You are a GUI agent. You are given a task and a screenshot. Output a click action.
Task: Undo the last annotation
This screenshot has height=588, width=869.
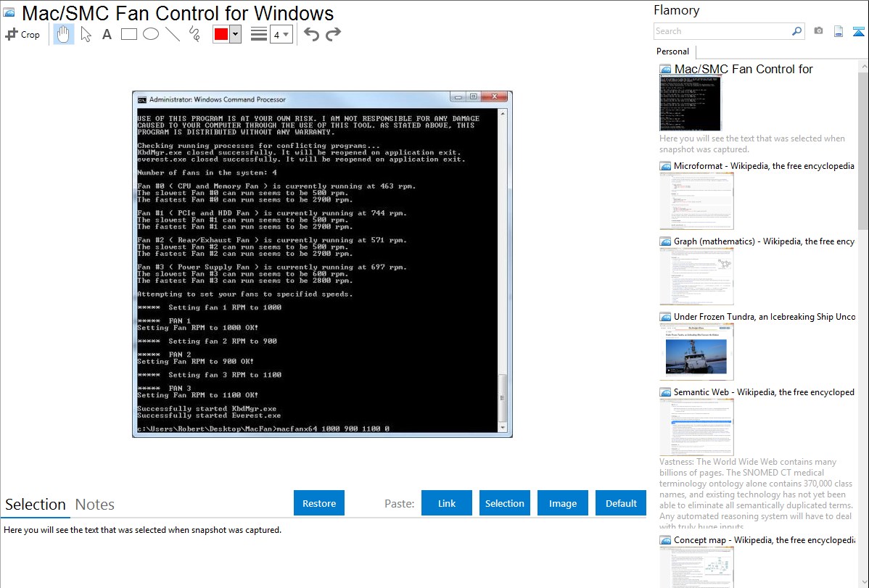point(311,34)
